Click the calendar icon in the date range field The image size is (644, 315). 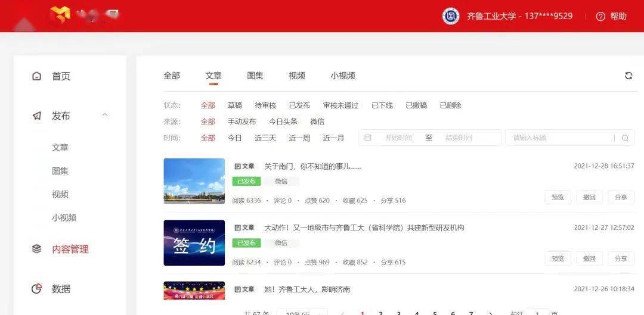367,138
